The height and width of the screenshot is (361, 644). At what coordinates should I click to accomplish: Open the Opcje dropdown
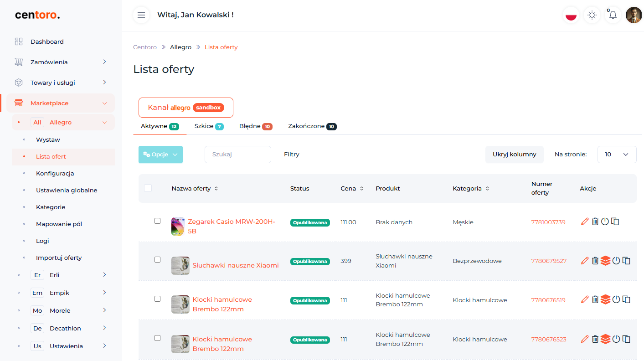[160, 155]
